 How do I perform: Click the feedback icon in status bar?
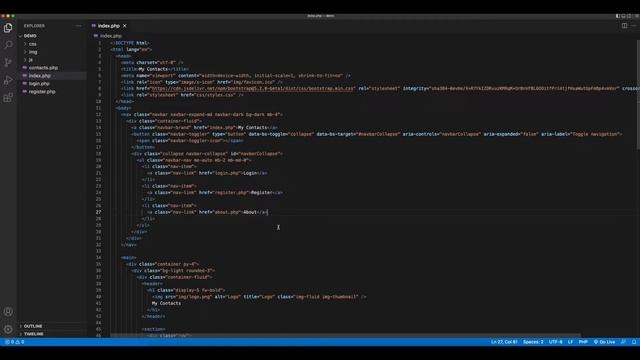coord(623,342)
